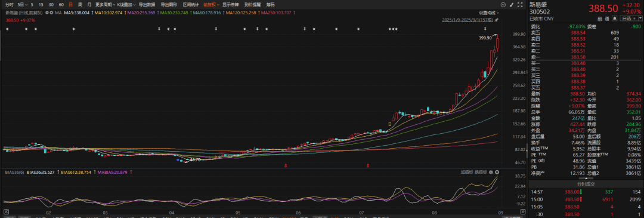
Task: Open the 分时 tab
Action: [9, 5]
